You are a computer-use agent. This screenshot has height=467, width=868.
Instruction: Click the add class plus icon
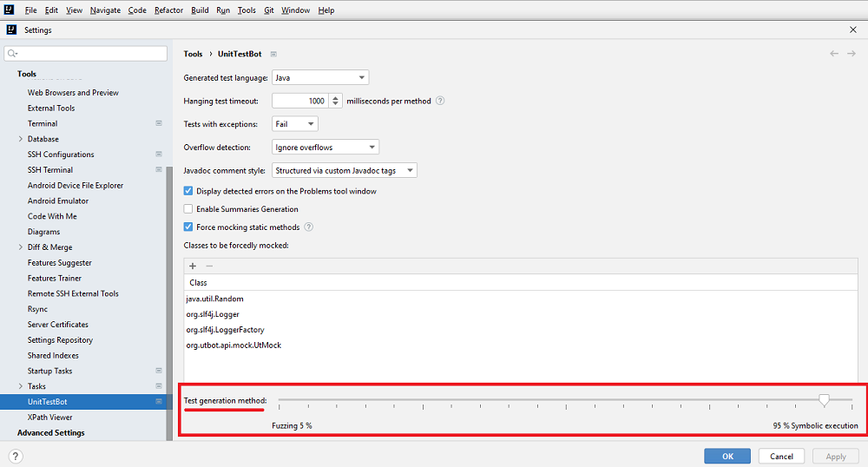[x=193, y=266]
